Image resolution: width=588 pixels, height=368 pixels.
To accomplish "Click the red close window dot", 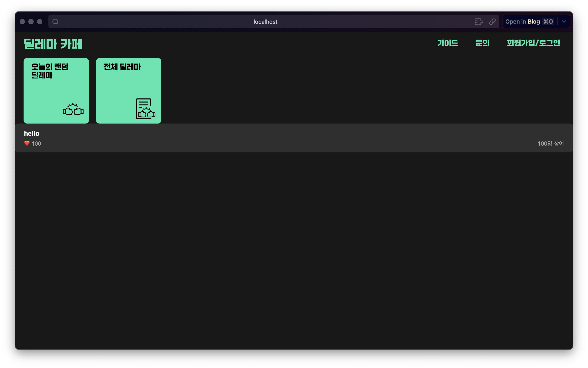I will (22, 22).
